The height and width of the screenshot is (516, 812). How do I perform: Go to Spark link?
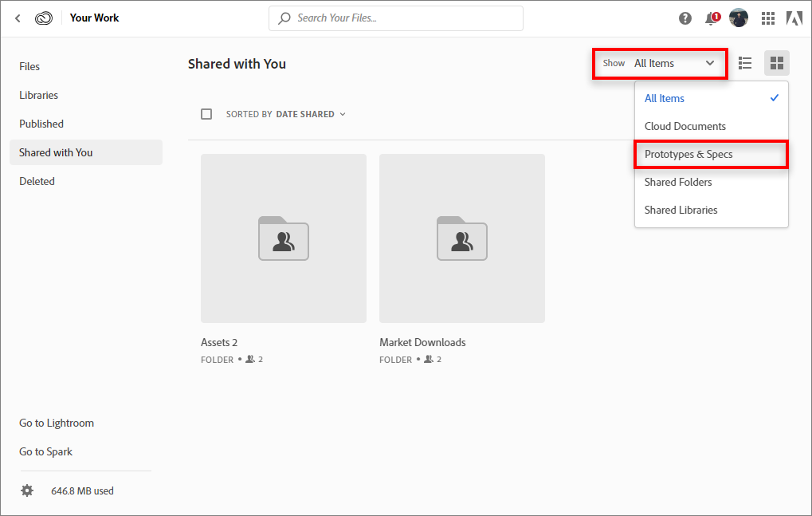[x=46, y=451]
